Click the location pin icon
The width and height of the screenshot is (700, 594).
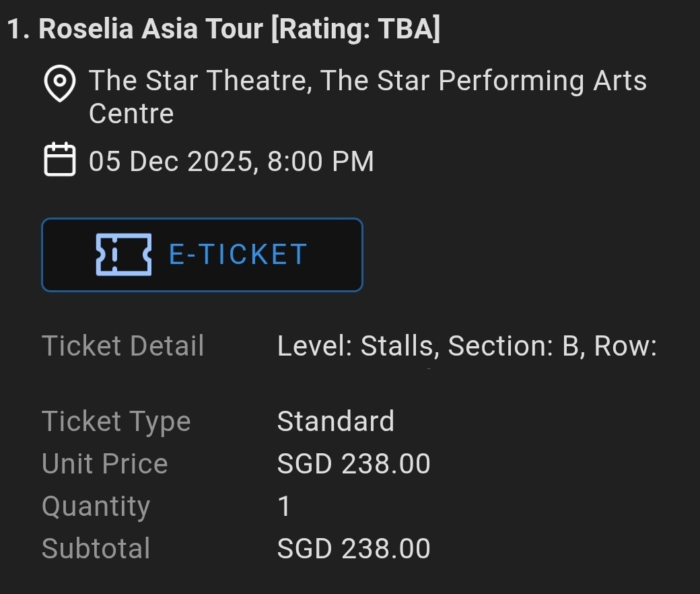[60, 84]
